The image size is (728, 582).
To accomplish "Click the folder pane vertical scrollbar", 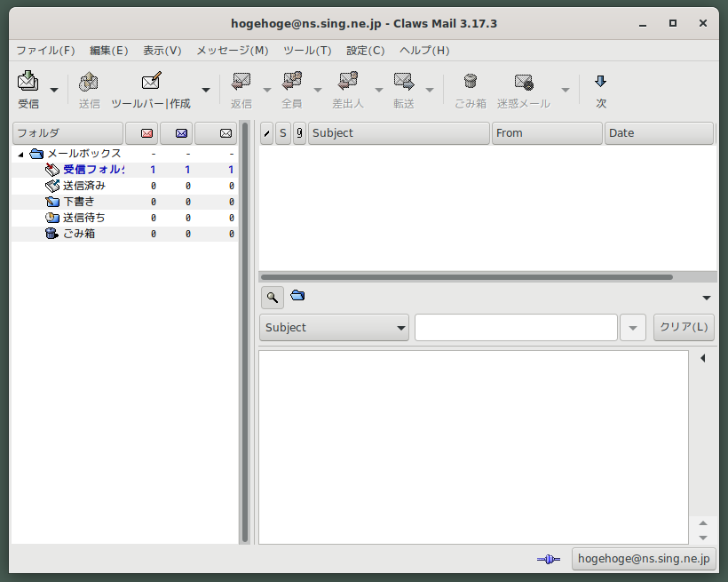I will point(245,332).
